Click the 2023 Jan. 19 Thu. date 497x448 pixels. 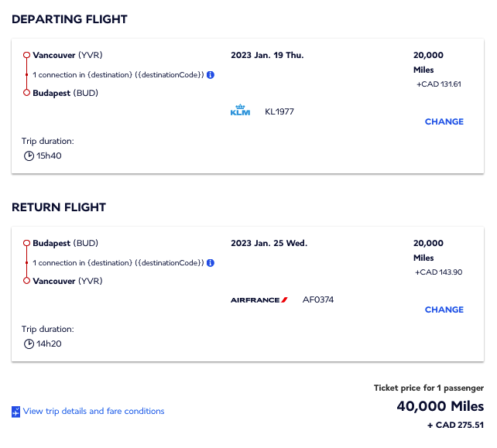tap(268, 55)
